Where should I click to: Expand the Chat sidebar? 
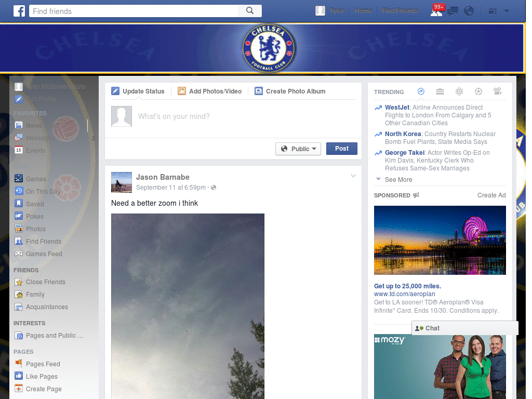tap(464, 328)
